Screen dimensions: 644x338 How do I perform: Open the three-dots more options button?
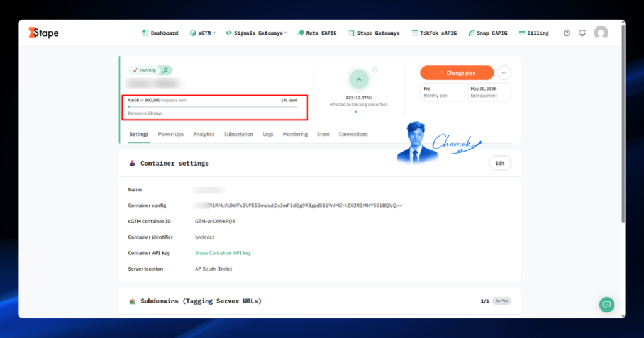(x=504, y=73)
